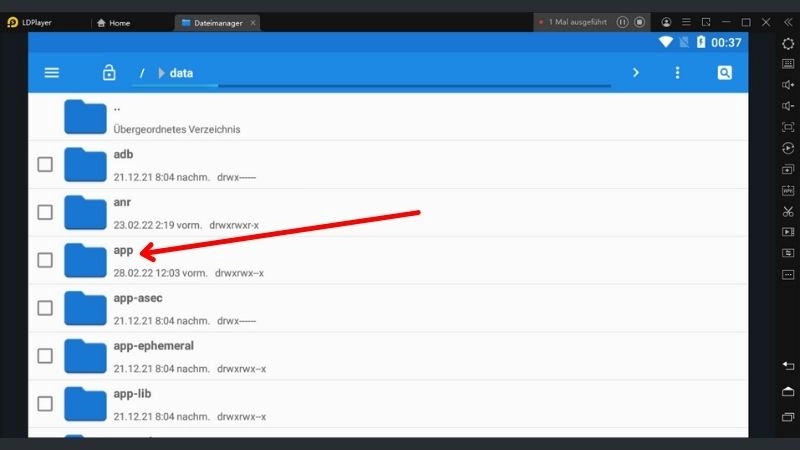This screenshot has height=450, width=800.
Task: Increase emulator volume
Action: 788,85
